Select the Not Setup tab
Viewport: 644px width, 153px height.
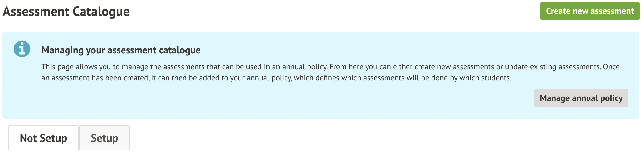(x=43, y=138)
